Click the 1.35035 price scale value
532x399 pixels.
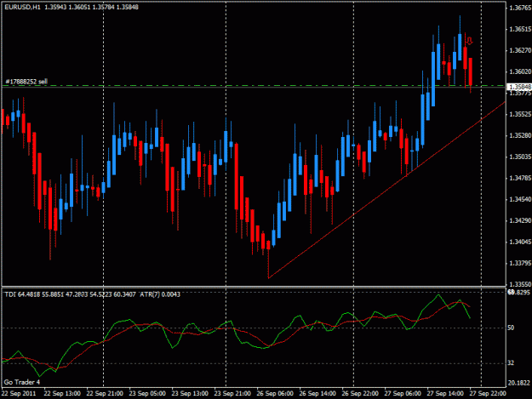coord(520,157)
